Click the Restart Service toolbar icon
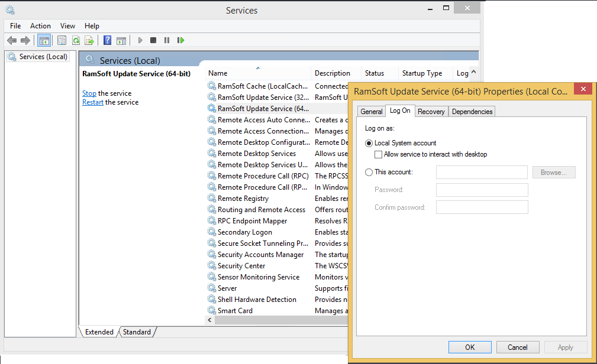This screenshot has width=597, height=364. point(180,40)
